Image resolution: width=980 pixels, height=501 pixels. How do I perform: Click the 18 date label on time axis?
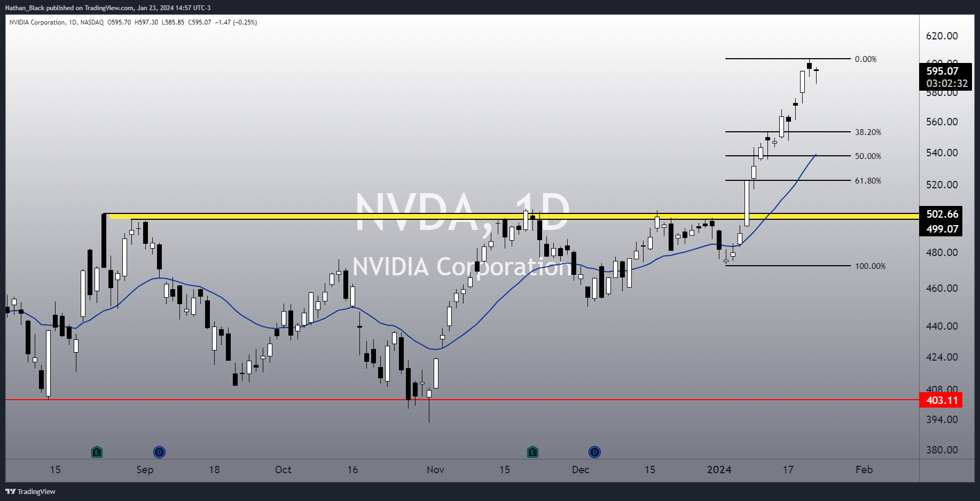[x=214, y=470]
